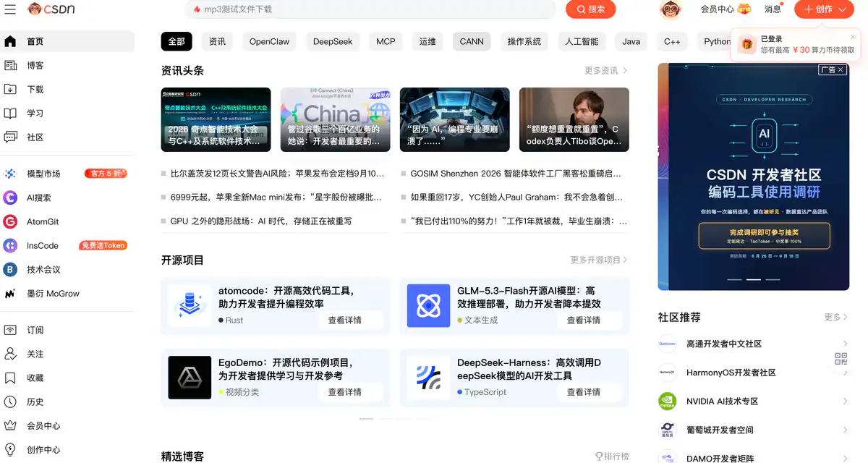
Task: Launch the AI搜索 icon
Action: click(10, 197)
